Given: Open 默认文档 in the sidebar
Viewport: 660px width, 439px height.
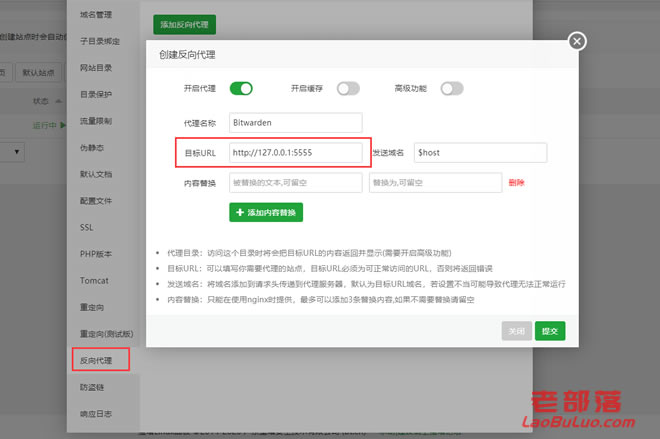Looking at the screenshot, I should 96,174.
